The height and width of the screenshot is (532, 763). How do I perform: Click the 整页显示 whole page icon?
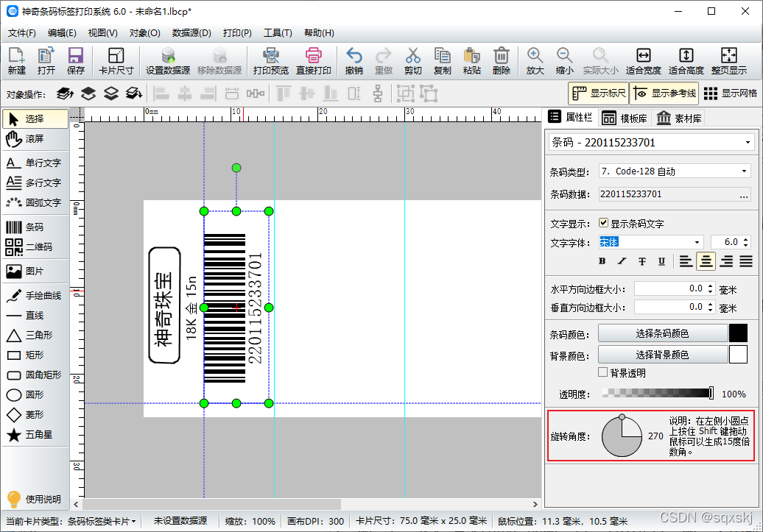(x=729, y=61)
